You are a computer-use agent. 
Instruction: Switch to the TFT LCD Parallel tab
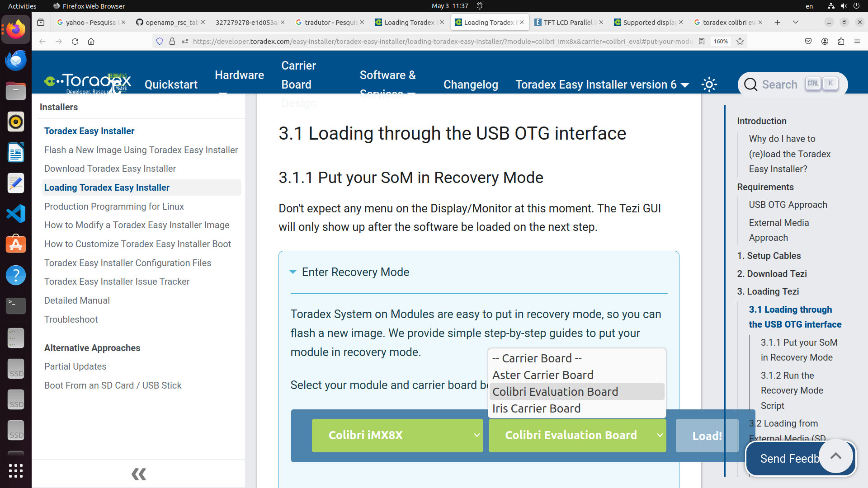pyautogui.click(x=568, y=22)
